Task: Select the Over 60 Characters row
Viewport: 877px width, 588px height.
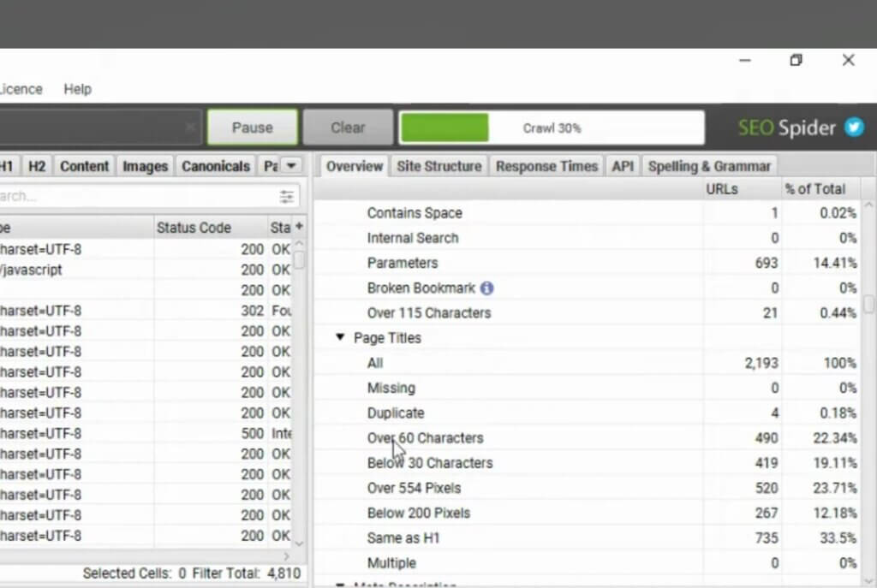Action: click(586, 437)
